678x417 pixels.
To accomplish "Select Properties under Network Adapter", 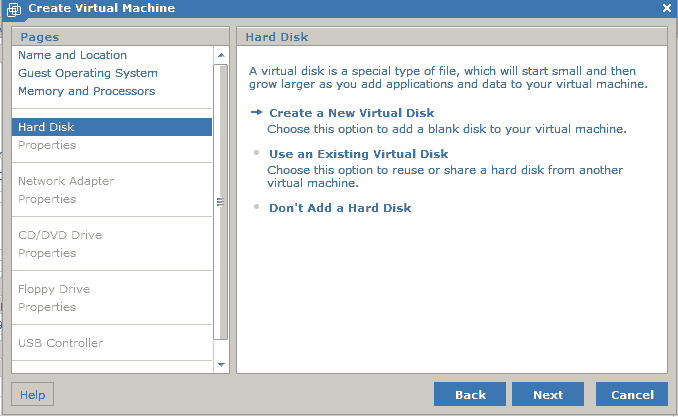I will click(x=47, y=199).
